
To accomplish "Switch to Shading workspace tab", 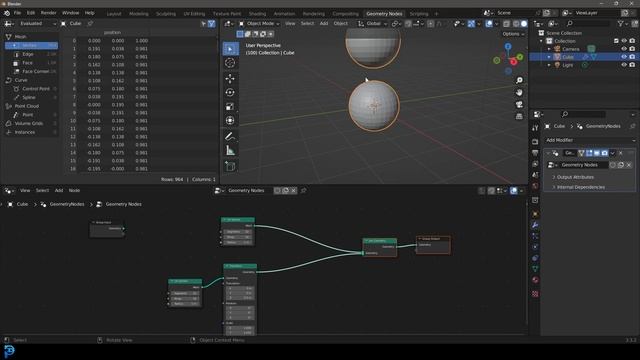I will [x=257, y=14].
